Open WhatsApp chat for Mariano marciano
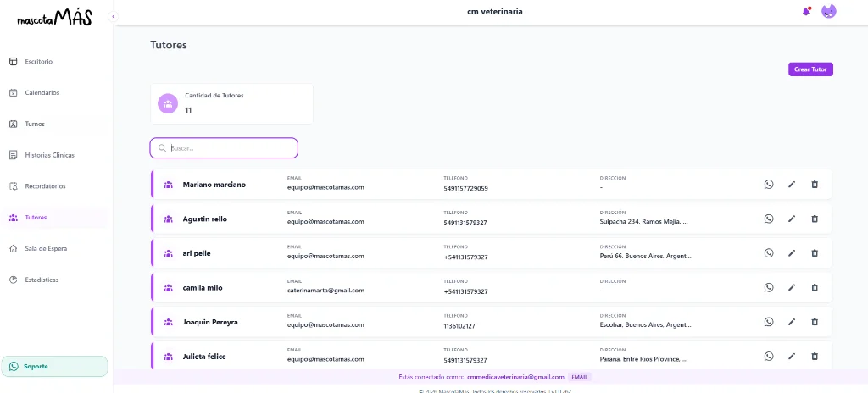This screenshot has height=393, width=868. [768, 185]
